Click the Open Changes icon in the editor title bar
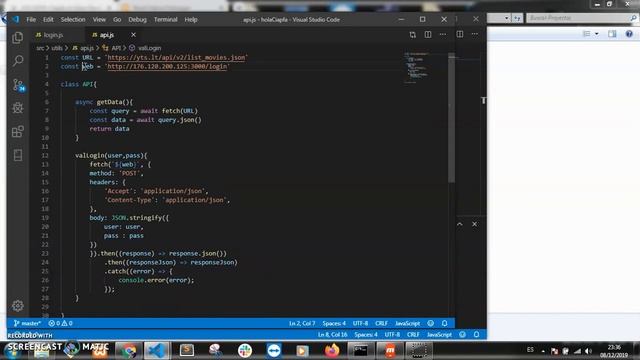Viewport: 640px width, 360px height. pos(413,35)
